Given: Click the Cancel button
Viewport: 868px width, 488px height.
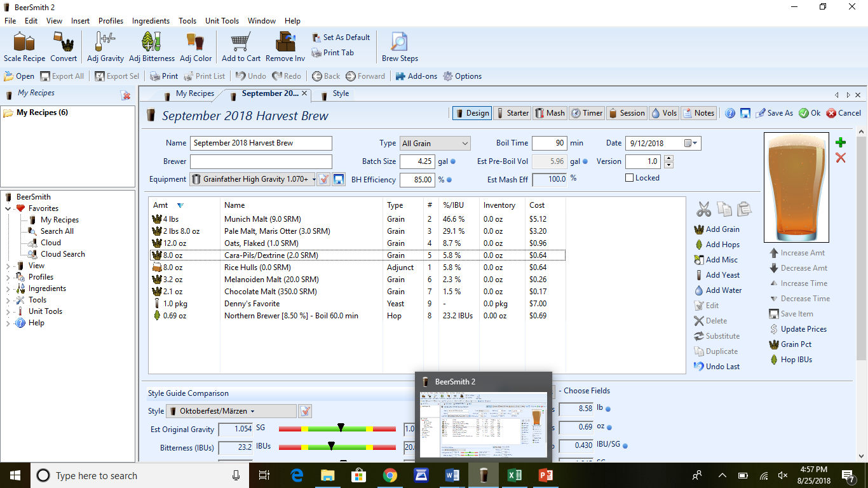Looking at the screenshot, I should coord(843,113).
